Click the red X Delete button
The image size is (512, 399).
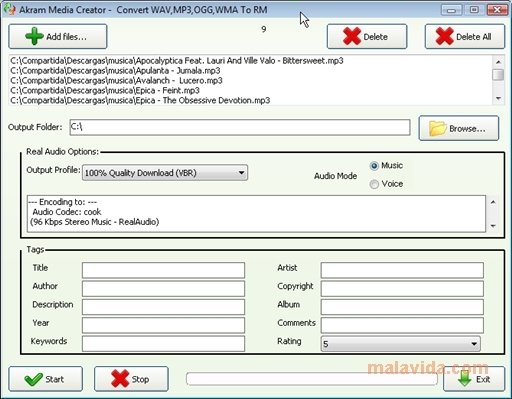coord(367,36)
